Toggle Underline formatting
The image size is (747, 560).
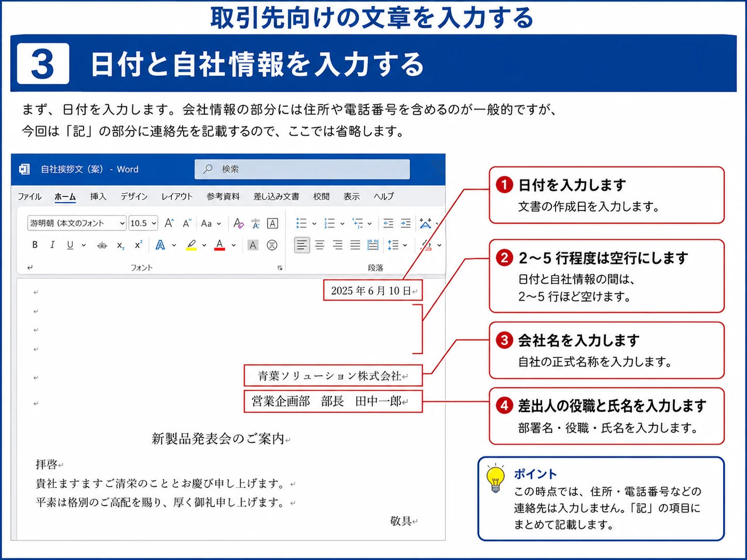coord(70,245)
